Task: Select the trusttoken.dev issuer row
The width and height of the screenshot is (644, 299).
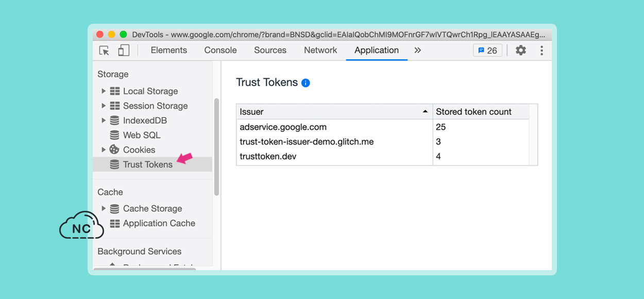Action: pyautogui.click(x=383, y=156)
